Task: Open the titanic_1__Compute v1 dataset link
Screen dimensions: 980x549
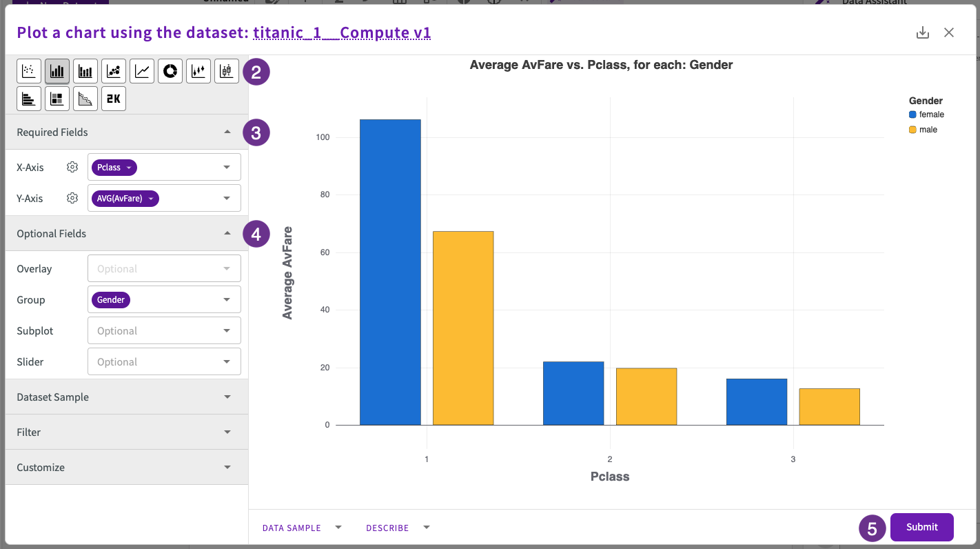Action: (343, 32)
